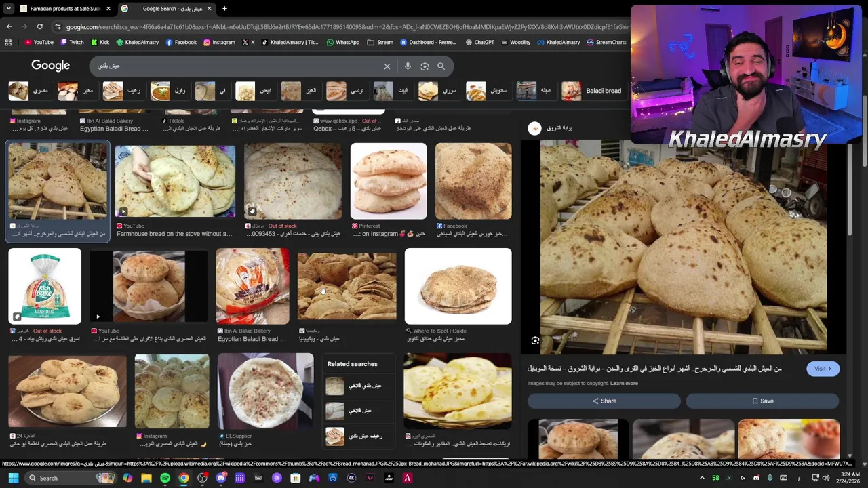The width and height of the screenshot is (868, 488).
Task: Select the رغيف filter chip
Action: [x=123, y=91]
